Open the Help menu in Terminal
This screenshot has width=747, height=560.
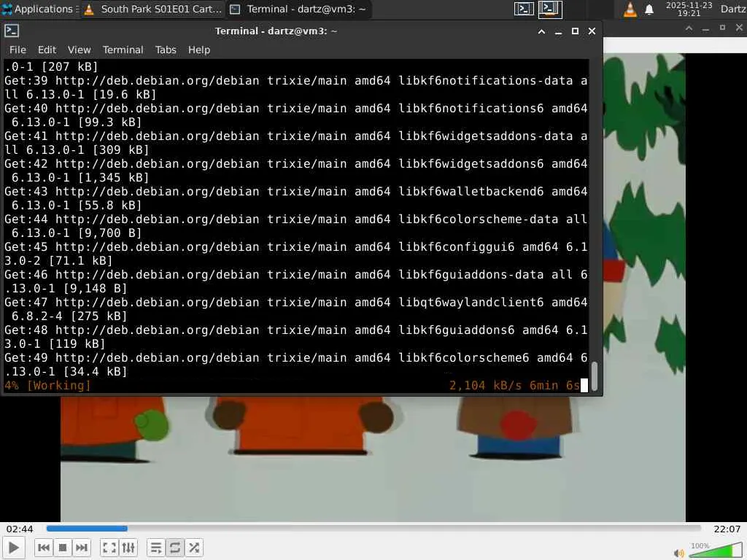(x=198, y=50)
